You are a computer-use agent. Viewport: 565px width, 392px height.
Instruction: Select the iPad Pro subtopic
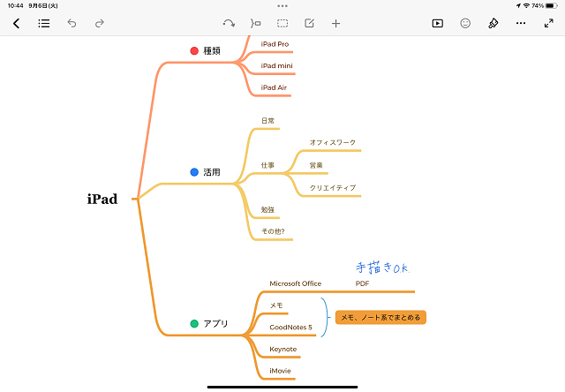[x=275, y=44]
